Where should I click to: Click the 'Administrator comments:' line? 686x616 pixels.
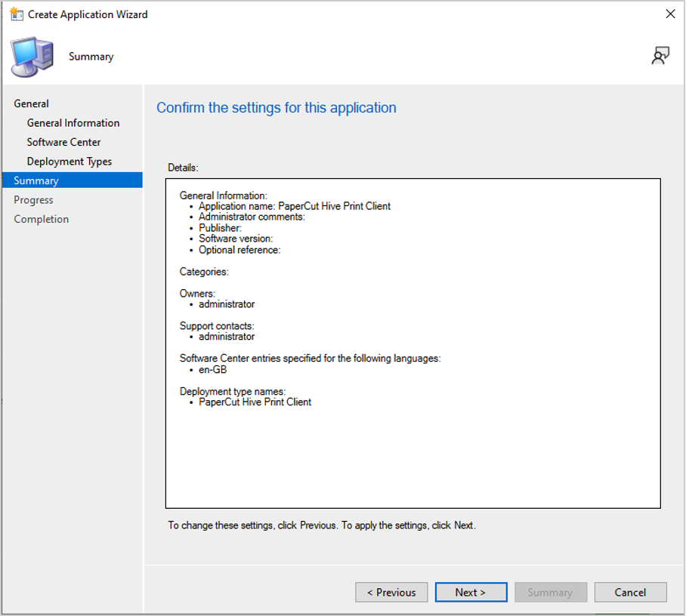[252, 217]
